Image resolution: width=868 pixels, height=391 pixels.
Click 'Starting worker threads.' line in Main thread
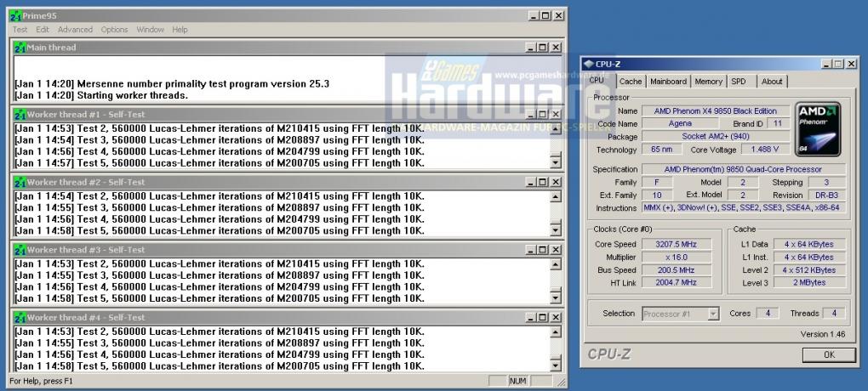tap(132, 96)
